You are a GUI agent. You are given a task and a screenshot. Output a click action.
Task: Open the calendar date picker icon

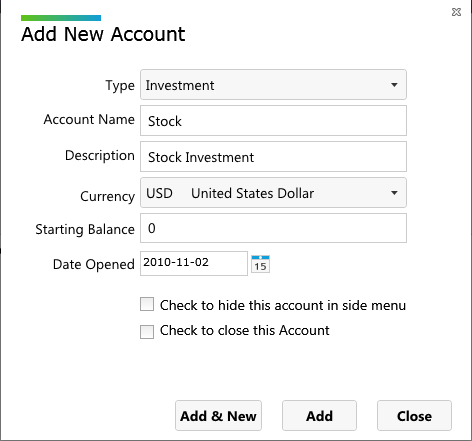tap(260, 264)
